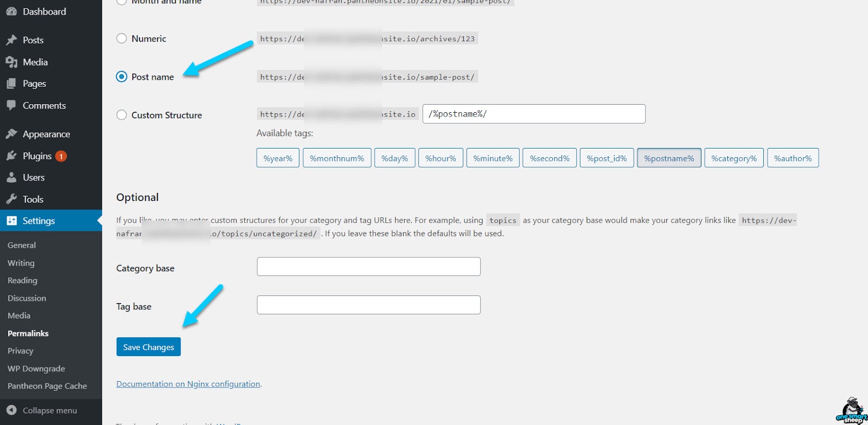This screenshot has width=868, height=425.
Task: Click into the Category base field
Action: pos(368,267)
